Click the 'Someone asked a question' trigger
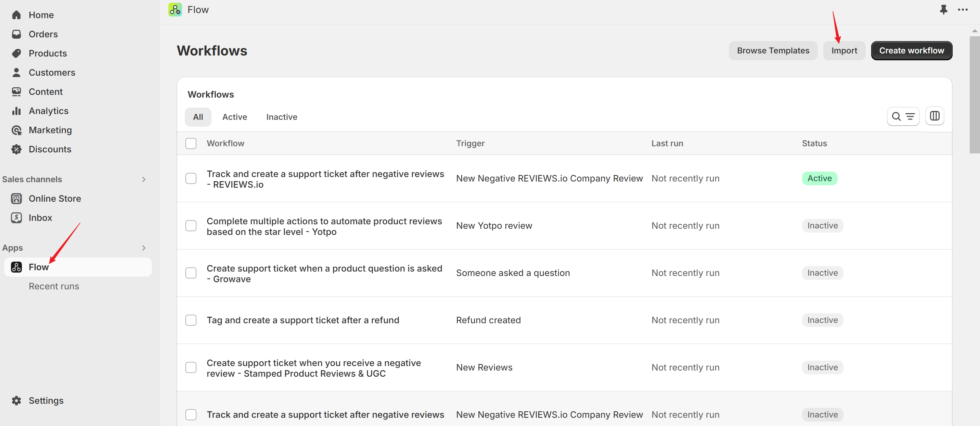Screen dimensions: 980x426 click(x=513, y=273)
